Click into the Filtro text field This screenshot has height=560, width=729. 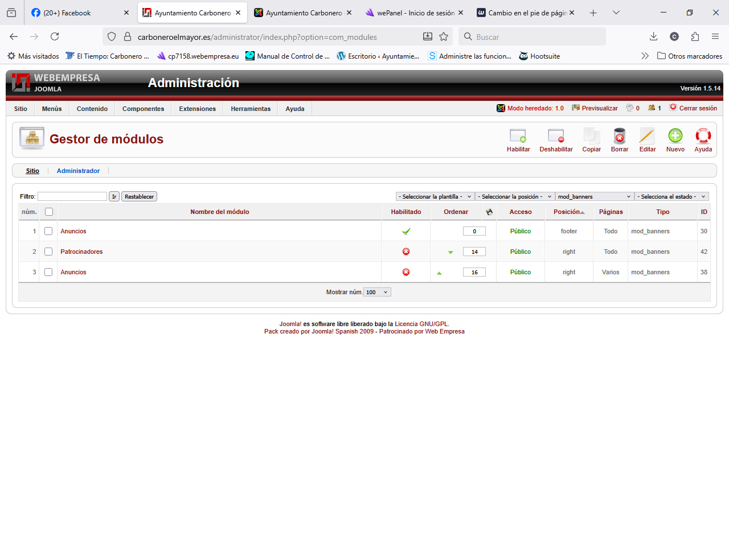pyautogui.click(x=72, y=196)
